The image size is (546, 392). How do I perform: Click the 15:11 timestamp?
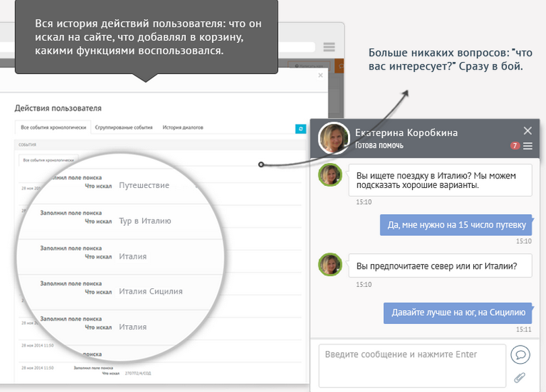(524, 329)
